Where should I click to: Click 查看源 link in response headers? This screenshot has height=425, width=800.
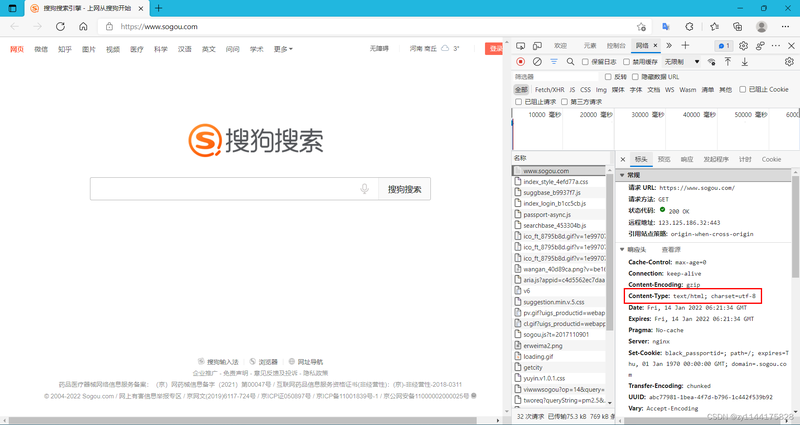point(671,250)
